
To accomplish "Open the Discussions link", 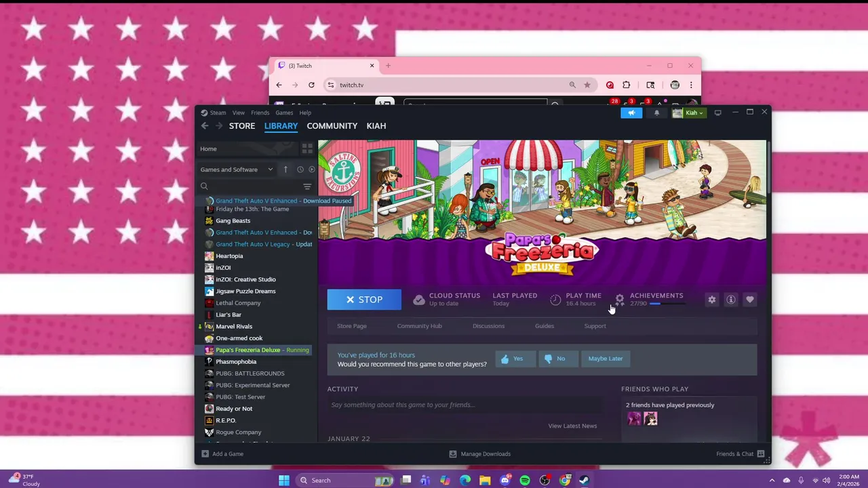I will point(488,326).
